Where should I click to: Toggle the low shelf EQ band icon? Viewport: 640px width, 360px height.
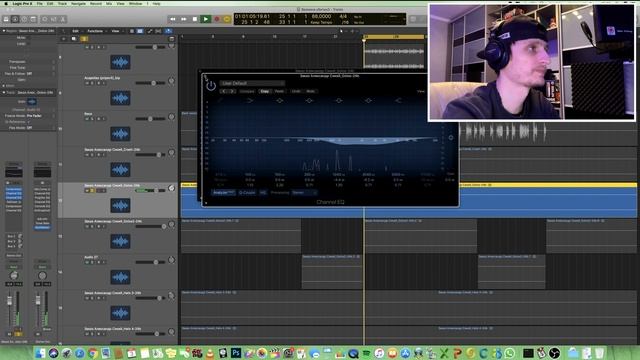click(x=250, y=100)
